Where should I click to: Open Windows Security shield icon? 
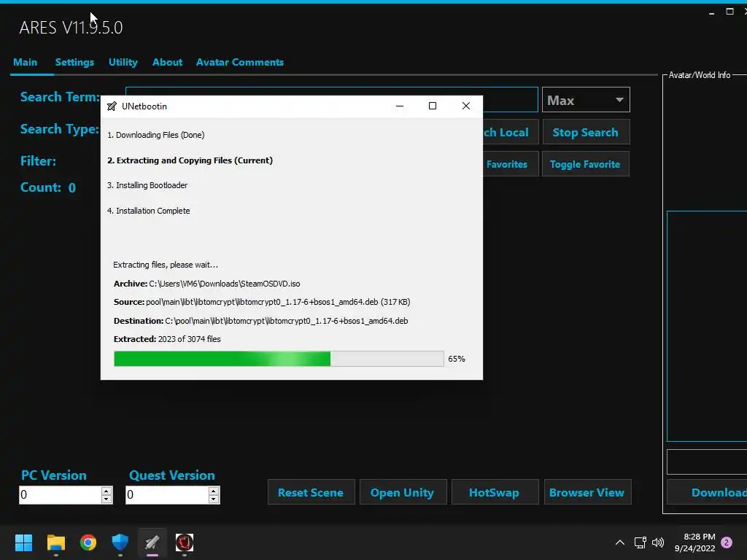(120, 542)
